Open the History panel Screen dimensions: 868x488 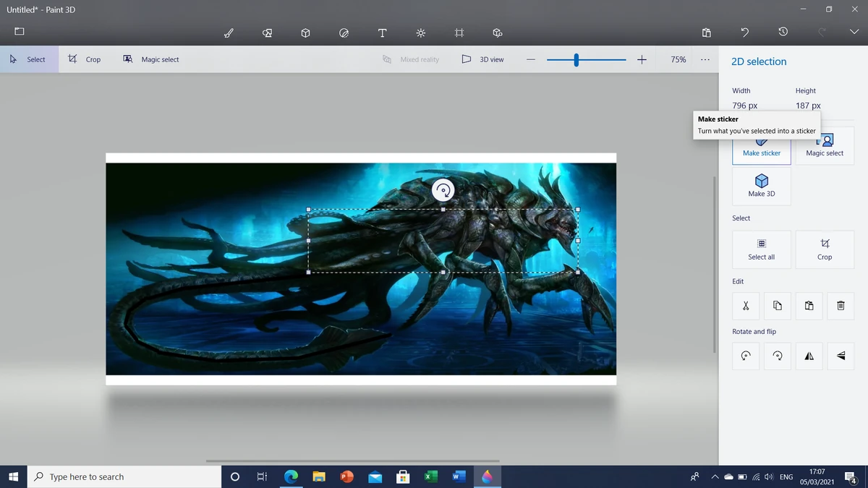click(783, 33)
